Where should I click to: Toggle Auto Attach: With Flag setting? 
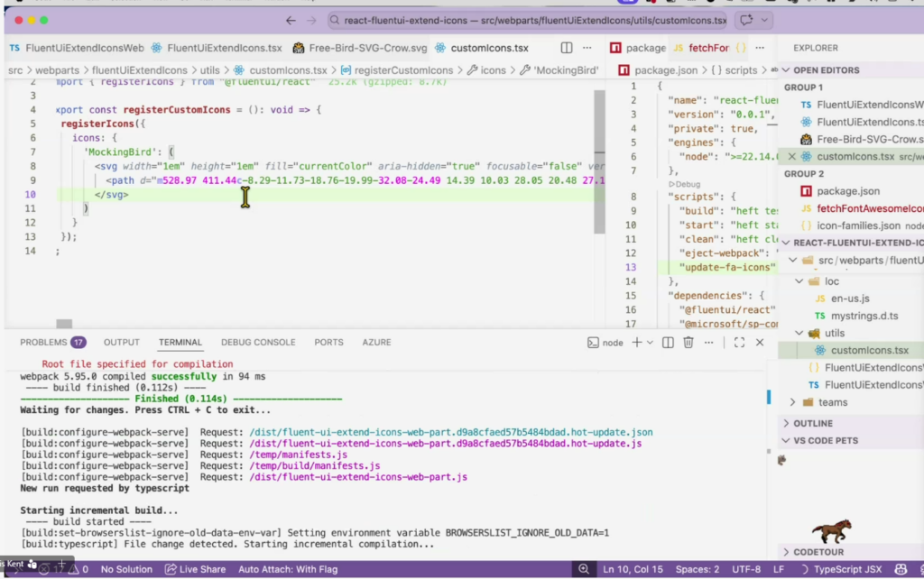pyautogui.click(x=288, y=569)
